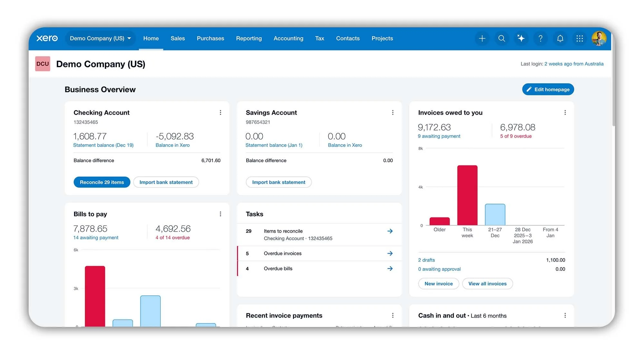Click Edit homepage
This screenshot has width=644, height=354.
[x=548, y=89]
